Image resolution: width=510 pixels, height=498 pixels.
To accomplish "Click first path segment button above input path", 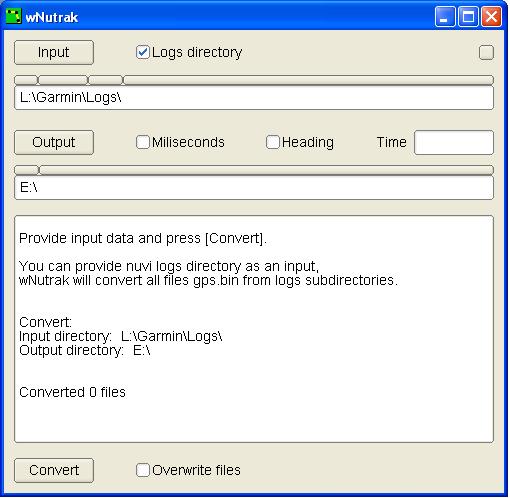I will (26, 80).
